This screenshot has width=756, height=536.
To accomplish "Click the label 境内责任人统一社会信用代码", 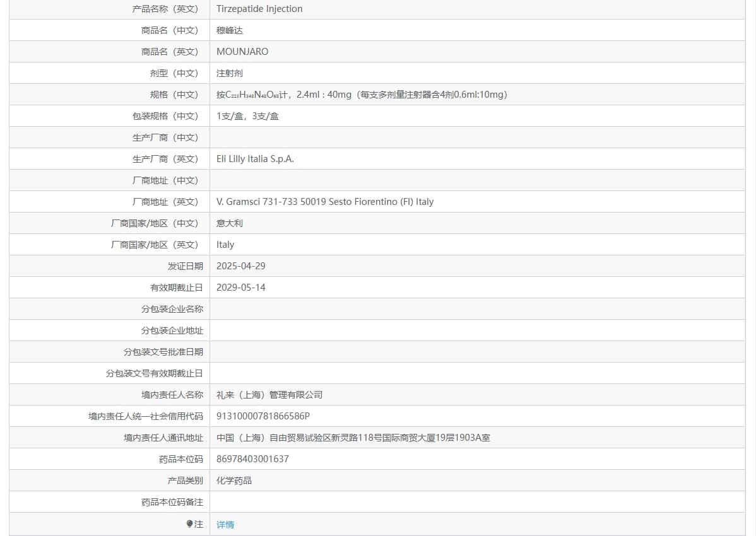I will click(146, 416).
